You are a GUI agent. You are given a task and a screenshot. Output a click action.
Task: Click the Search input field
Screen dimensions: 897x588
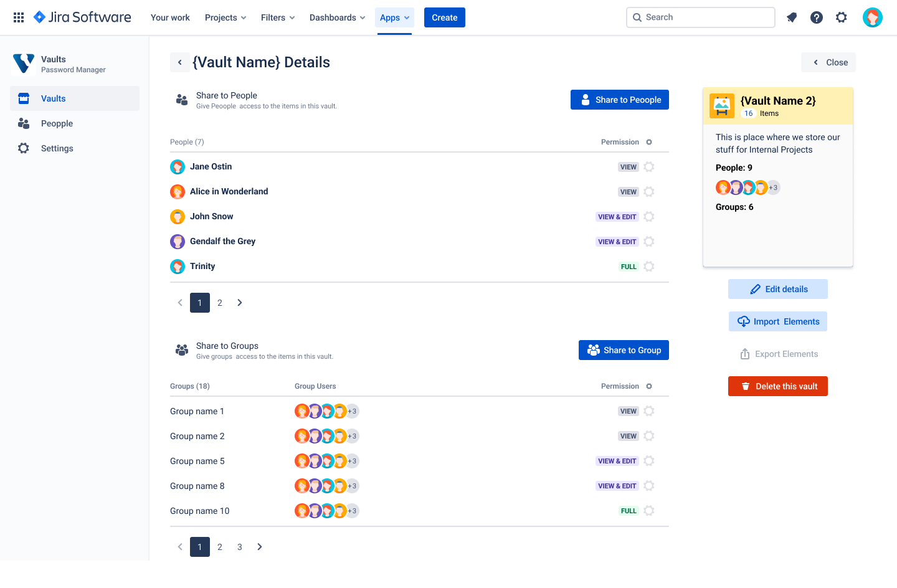pos(701,17)
